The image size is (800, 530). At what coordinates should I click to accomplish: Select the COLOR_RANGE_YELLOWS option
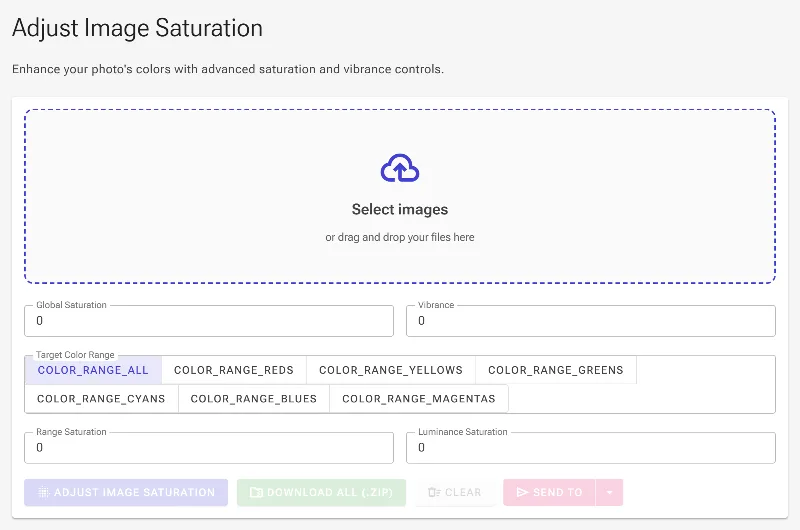(391, 370)
